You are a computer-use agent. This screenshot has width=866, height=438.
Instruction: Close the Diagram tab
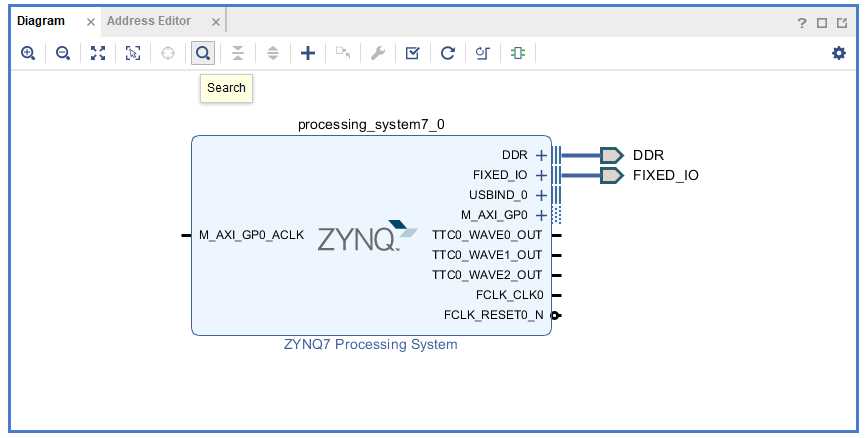[x=91, y=22]
